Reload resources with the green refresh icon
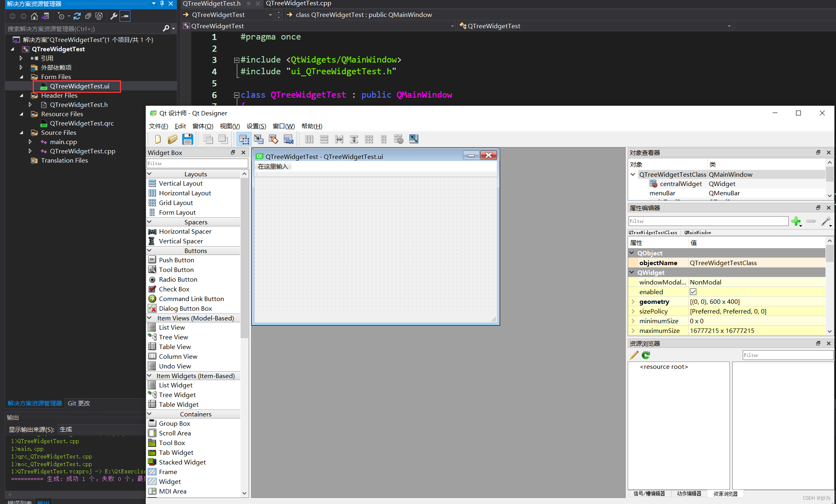This screenshot has width=836, height=504. tap(646, 355)
